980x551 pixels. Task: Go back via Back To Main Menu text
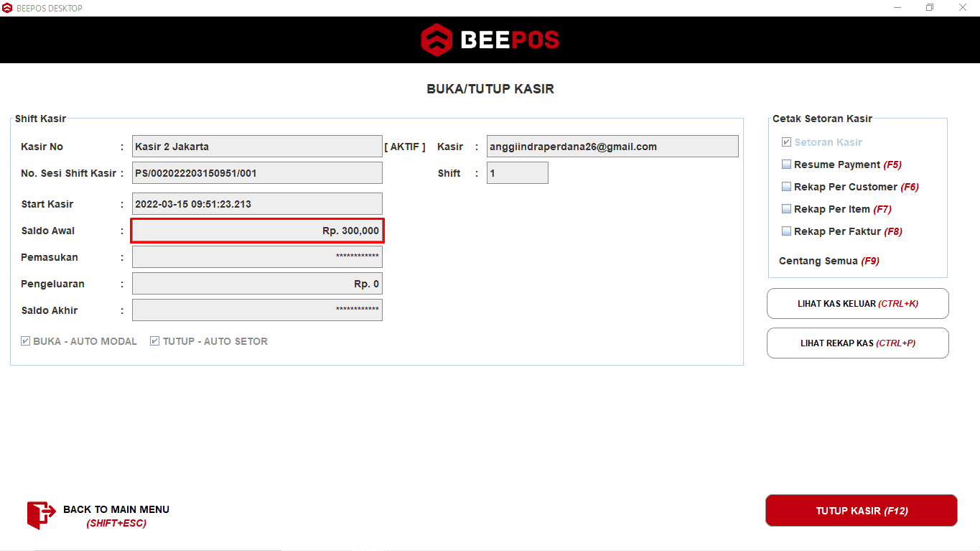116,509
